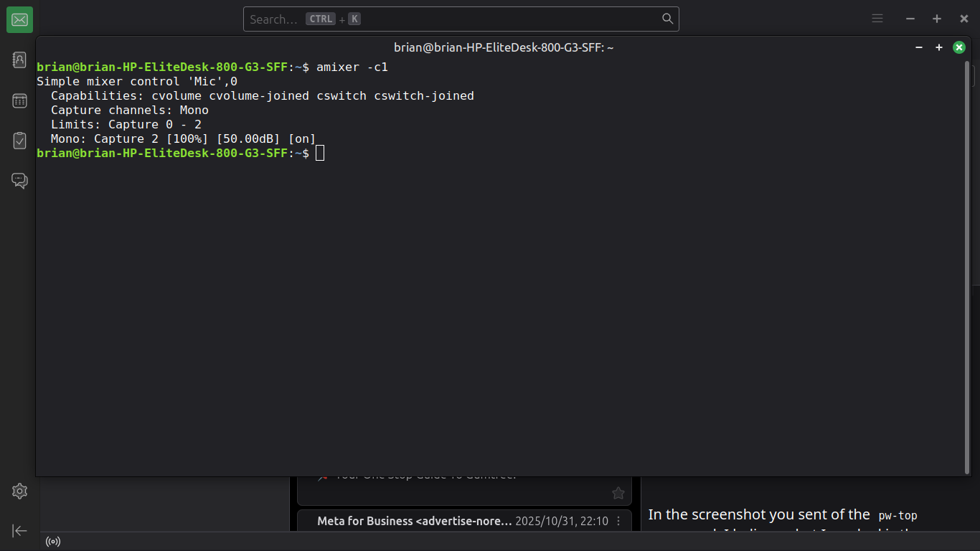The width and height of the screenshot is (980, 551).
Task: Click the terminal title bar text
Action: click(x=504, y=47)
